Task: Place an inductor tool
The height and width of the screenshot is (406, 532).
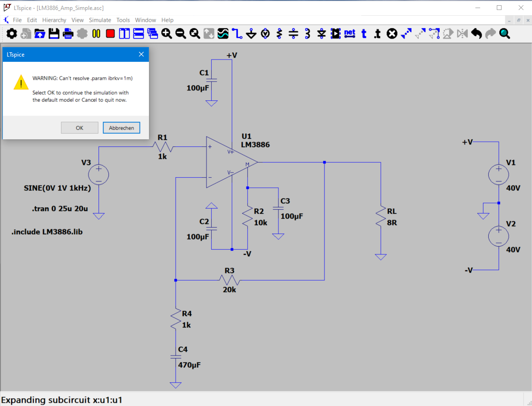Action: [x=307, y=34]
